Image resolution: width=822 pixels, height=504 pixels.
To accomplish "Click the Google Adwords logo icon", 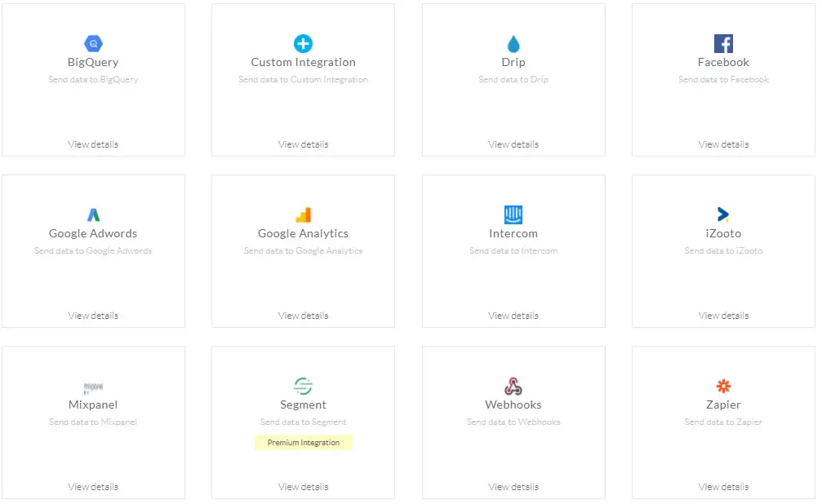I will pyautogui.click(x=93, y=214).
